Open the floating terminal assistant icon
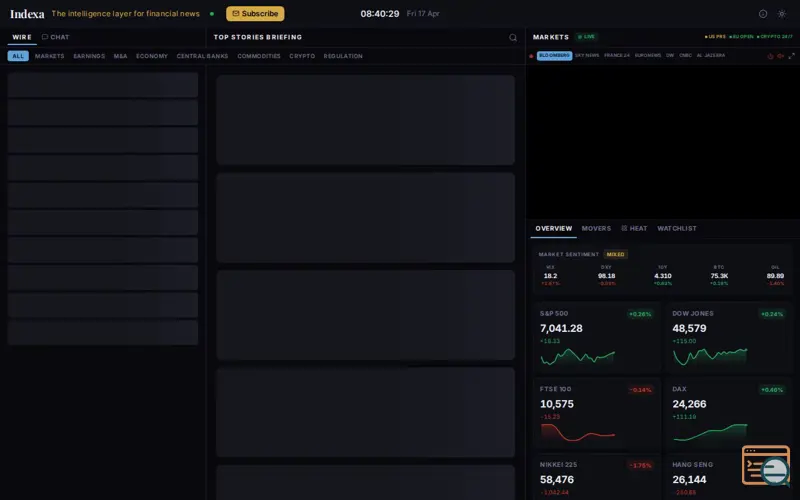 point(766,465)
